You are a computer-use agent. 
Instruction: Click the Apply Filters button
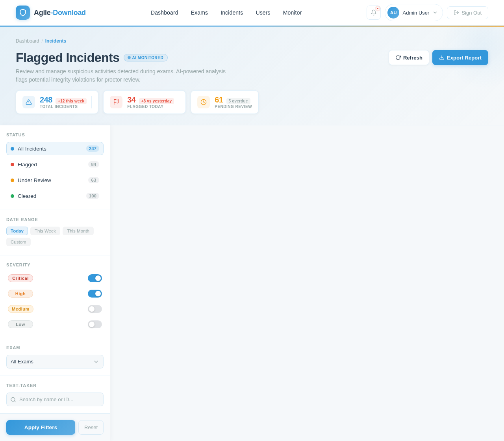coord(41,428)
